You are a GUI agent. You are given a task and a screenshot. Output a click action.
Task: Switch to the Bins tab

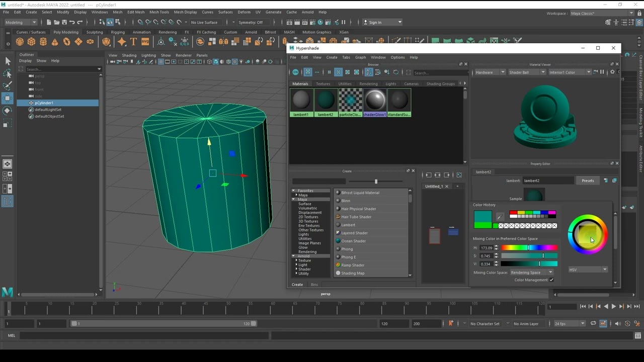pyautogui.click(x=314, y=285)
